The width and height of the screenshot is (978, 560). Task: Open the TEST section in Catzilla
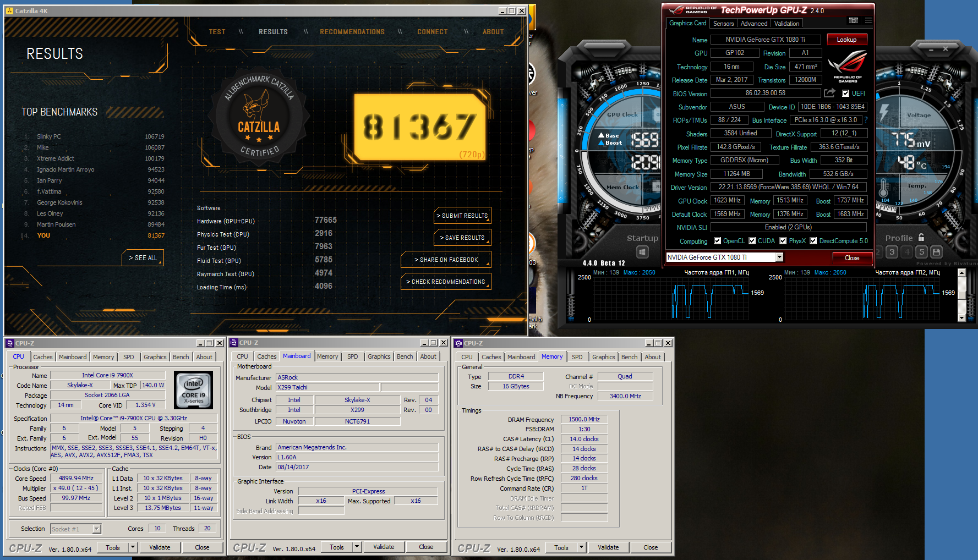[217, 32]
